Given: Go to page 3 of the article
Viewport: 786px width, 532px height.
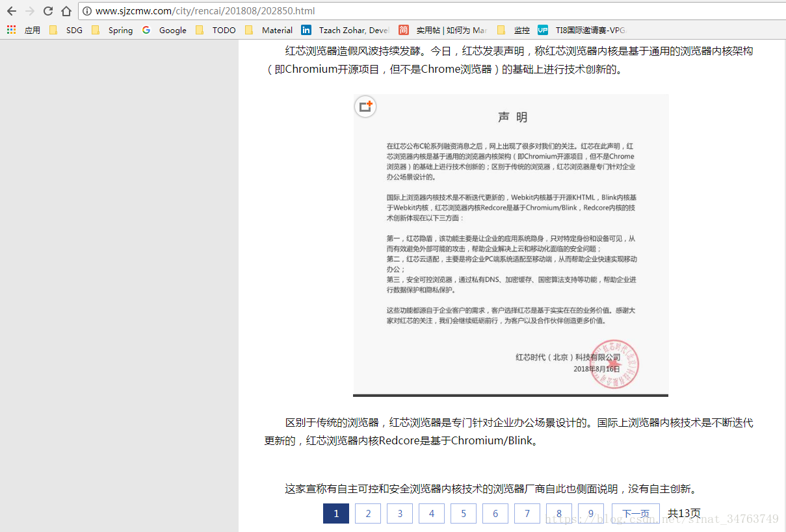Looking at the screenshot, I should (x=400, y=514).
